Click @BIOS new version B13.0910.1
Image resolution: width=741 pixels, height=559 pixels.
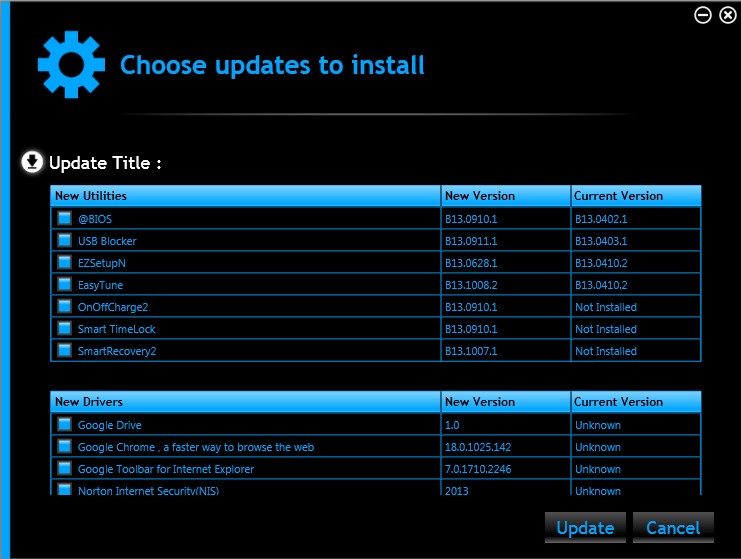click(x=471, y=219)
